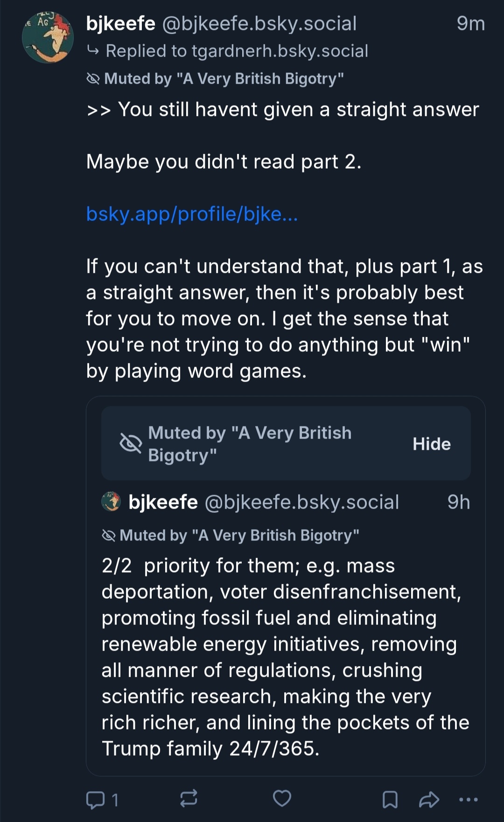Open bjkeefe's large profile avatar
The image size is (504, 822).
[x=48, y=38]
